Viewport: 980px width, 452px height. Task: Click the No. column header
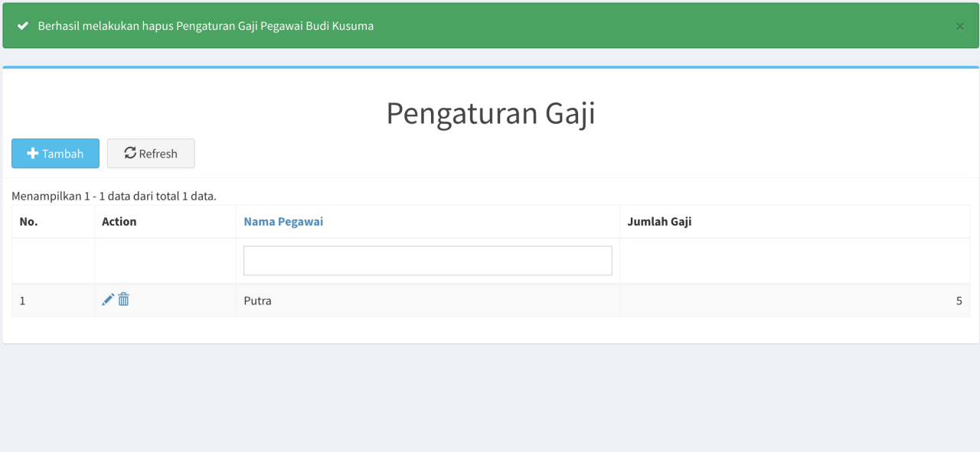click(28, 222)
